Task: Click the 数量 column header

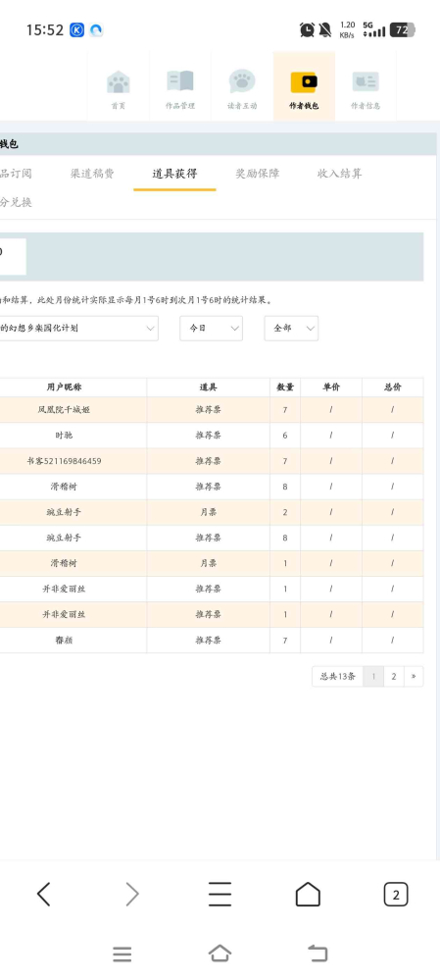Action: [x=285, y=387]
